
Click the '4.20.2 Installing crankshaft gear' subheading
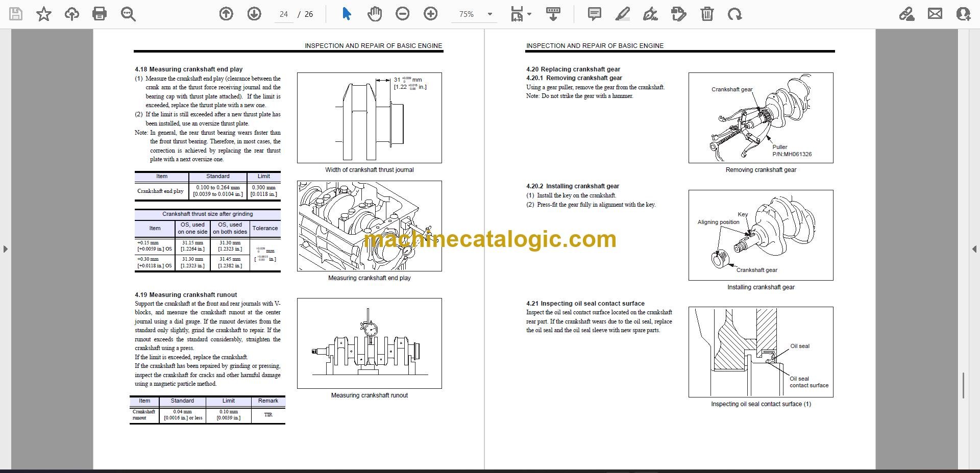pyautogui.click(x=573, y=186)
